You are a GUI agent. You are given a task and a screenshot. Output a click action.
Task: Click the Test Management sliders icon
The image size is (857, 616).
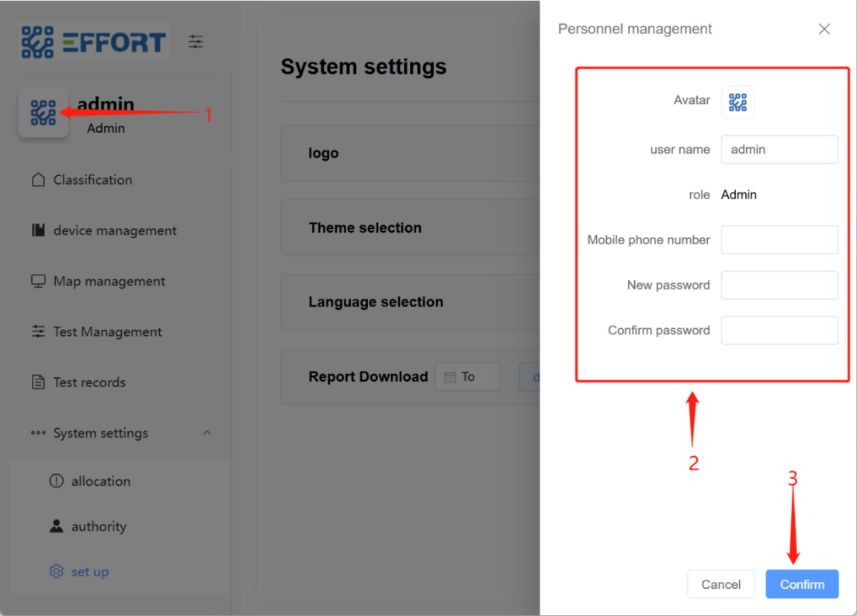tap(38, 332)
